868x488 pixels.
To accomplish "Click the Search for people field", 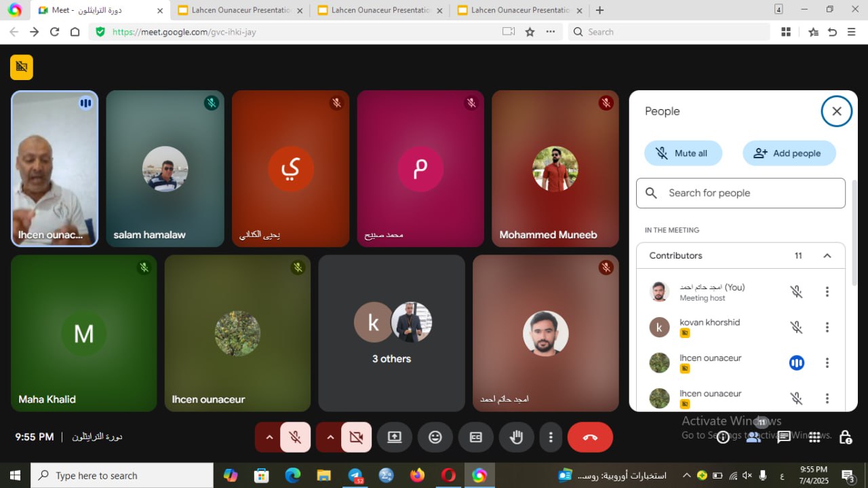I will tap(741, 193).
